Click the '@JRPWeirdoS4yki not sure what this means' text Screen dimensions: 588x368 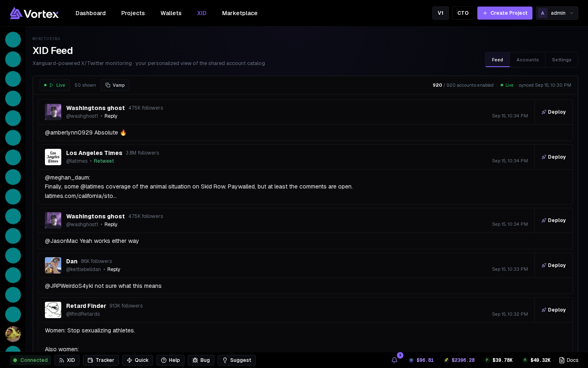[103, 286]
